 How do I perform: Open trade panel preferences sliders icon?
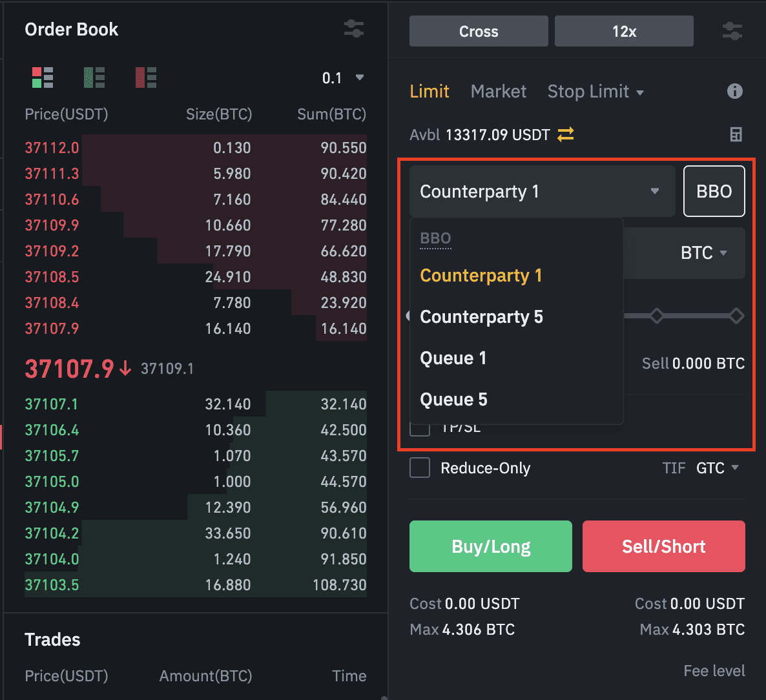[732, 31]
